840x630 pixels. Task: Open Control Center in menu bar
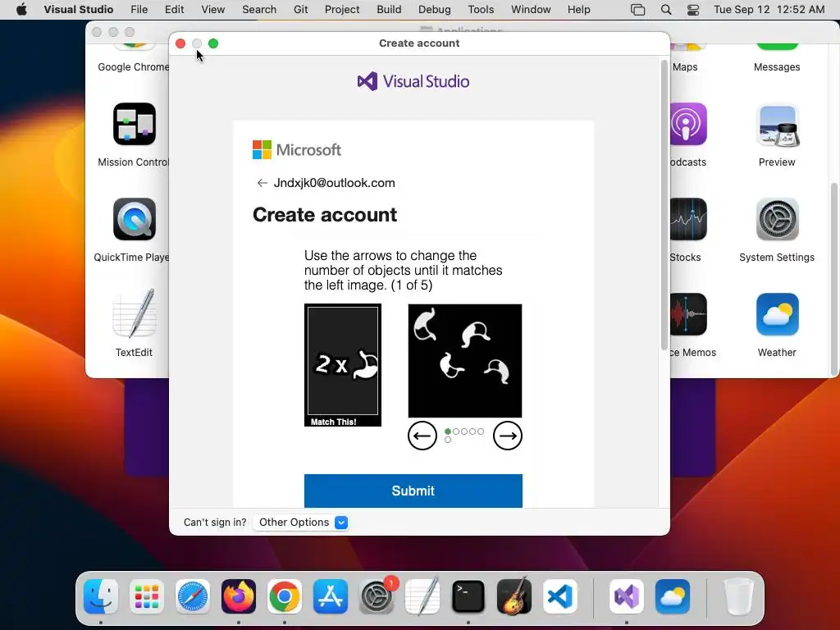coord(692,10)
